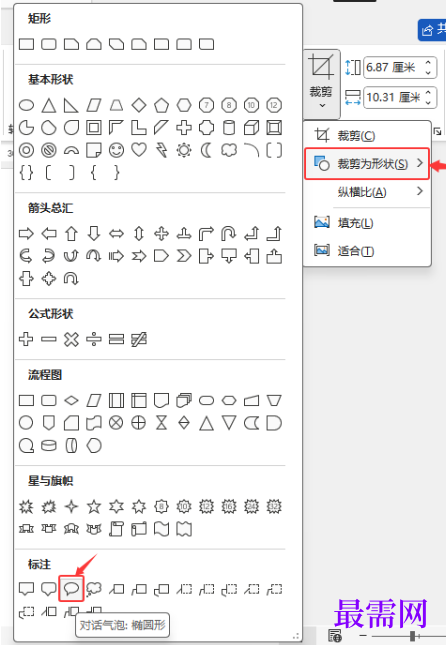
Task: Open the 裁剪 button dropdown arrow
Action: coord(322,106)
